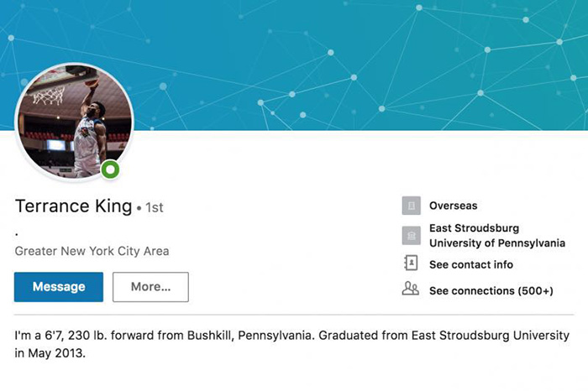Open the Overseas company link
This screenshot has height=391, width=588.
point(453,206)
